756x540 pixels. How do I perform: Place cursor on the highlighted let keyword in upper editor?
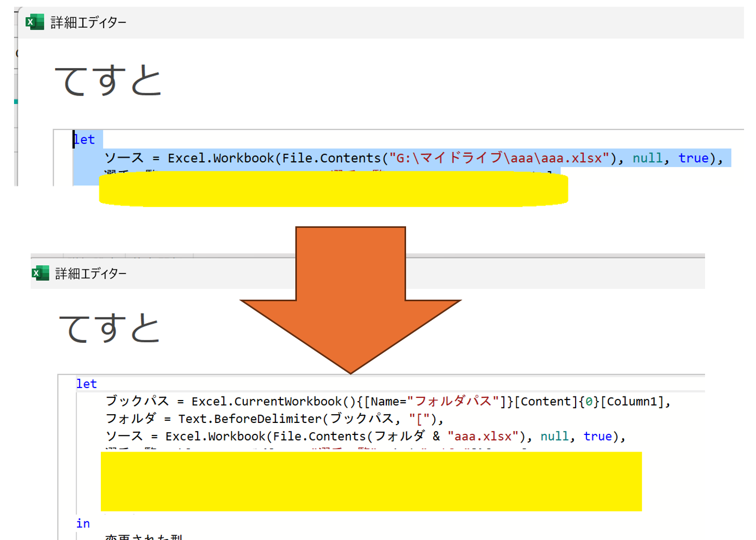click(84, 139)
